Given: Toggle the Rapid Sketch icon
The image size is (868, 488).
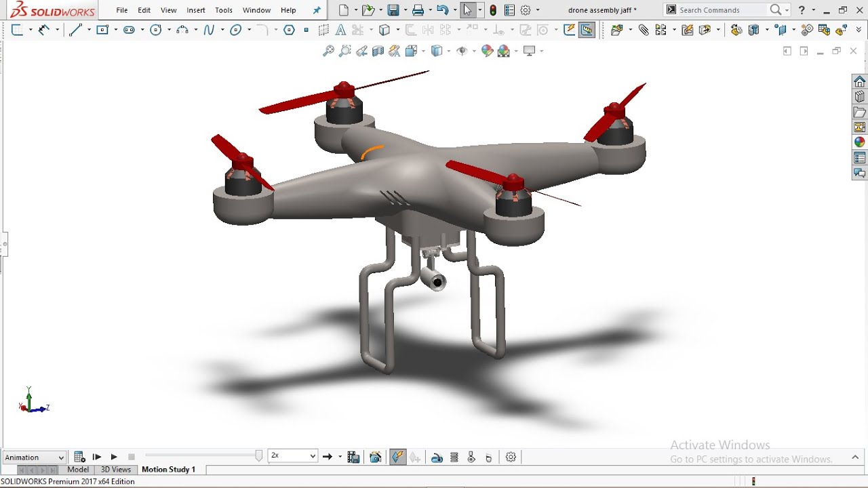Looking at the screenshot, I should point(570,30).
